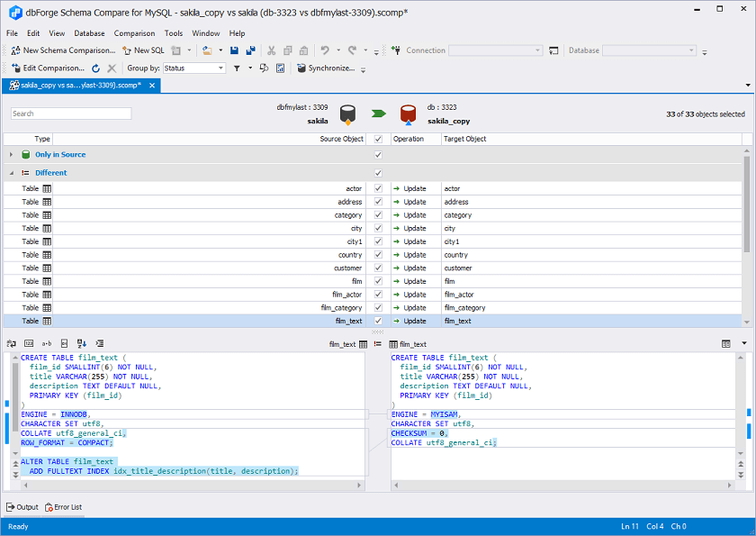756x536 pixels.
Task: Expand the Only in Source group
Action: point(12,155)
